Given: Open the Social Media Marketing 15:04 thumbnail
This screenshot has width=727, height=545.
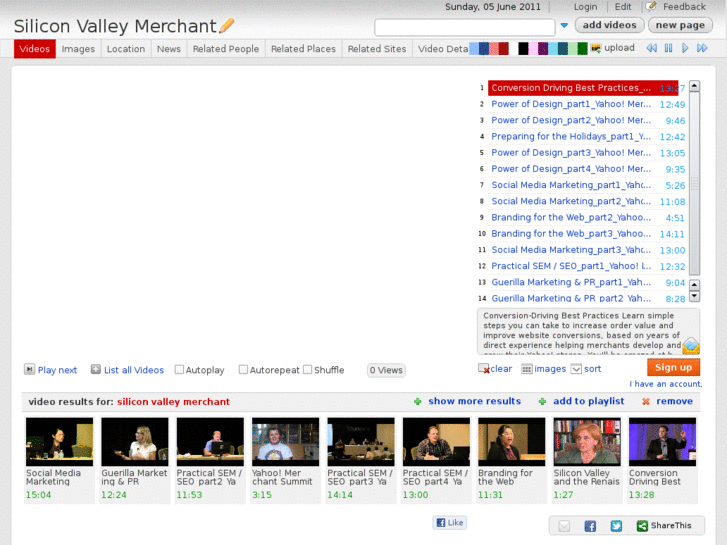Looking at the screenshot, I should click(x=59, y=442).
